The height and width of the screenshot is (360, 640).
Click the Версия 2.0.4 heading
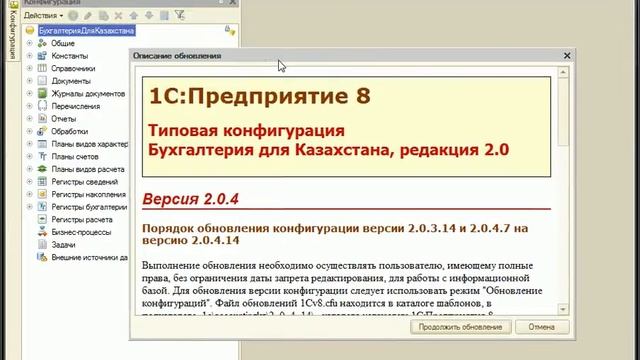190,199
